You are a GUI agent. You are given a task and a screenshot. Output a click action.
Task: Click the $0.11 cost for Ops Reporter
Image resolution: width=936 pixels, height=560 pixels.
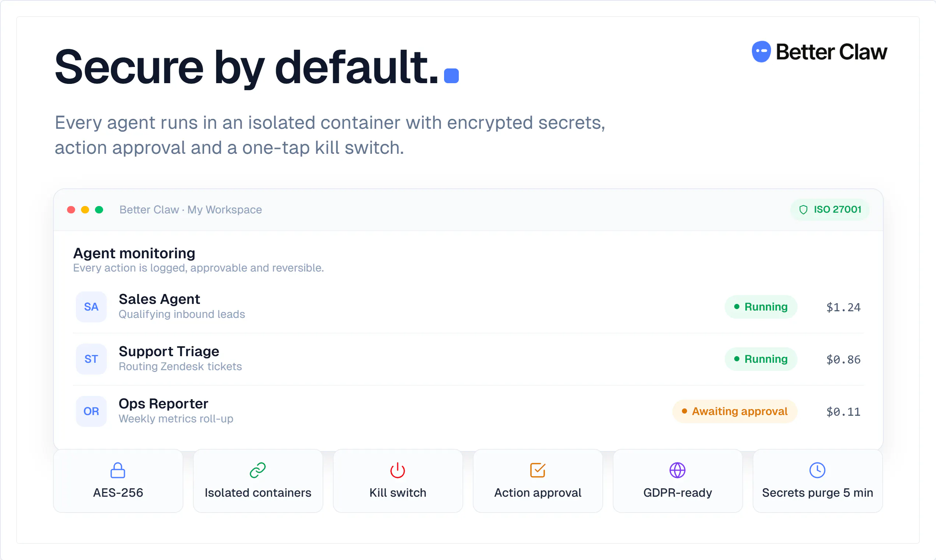pyautogui.click(x=844, y=412)
